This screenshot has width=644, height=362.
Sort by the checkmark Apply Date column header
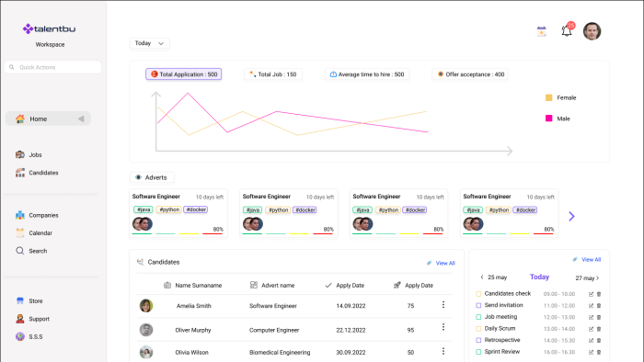(345, 286)
